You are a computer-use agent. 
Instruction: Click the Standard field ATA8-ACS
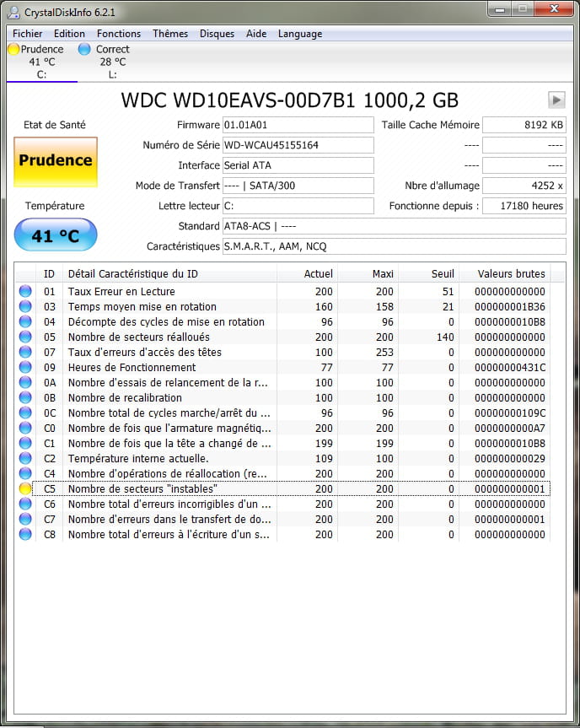[395, 226]
